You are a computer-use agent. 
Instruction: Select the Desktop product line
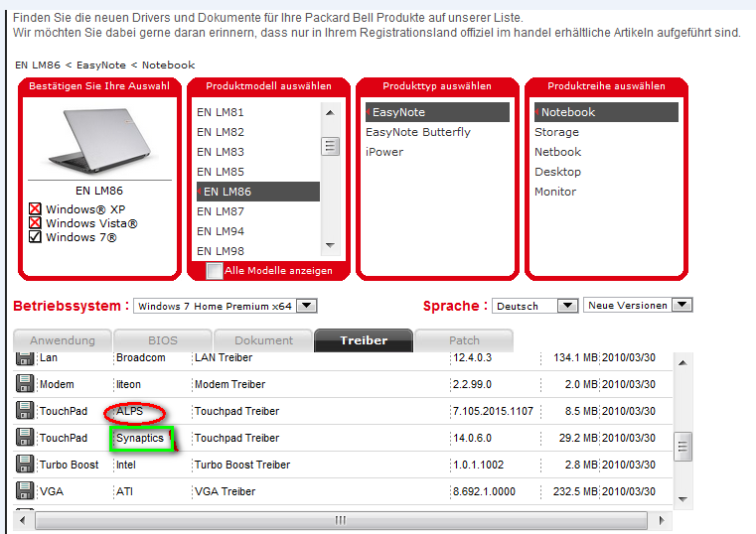tap(558, 172)
